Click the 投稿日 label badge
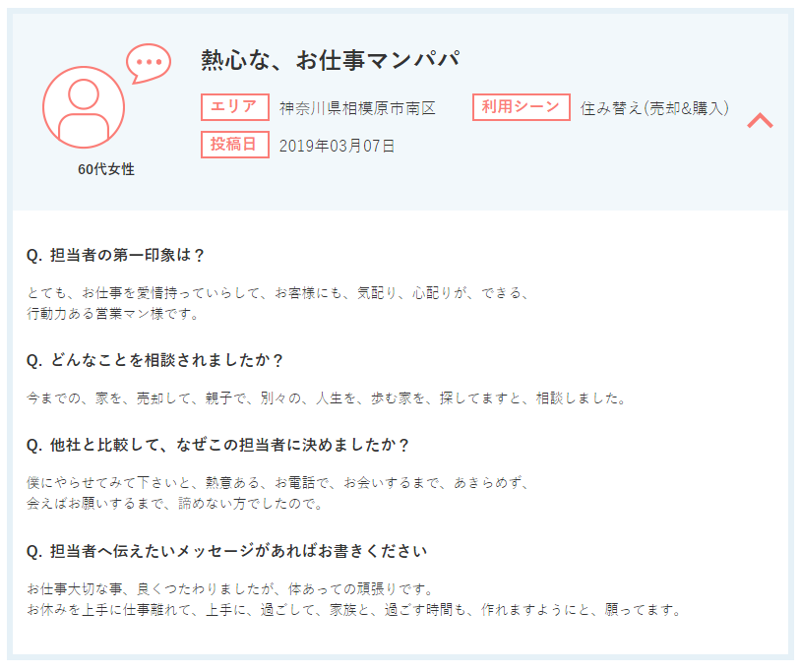The width and height of the screenshot is (800, 672). [235, 145]
